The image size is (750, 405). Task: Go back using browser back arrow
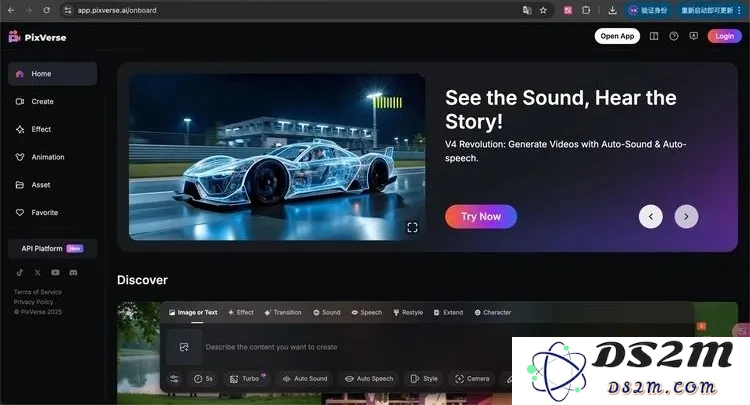click(11, 10)
